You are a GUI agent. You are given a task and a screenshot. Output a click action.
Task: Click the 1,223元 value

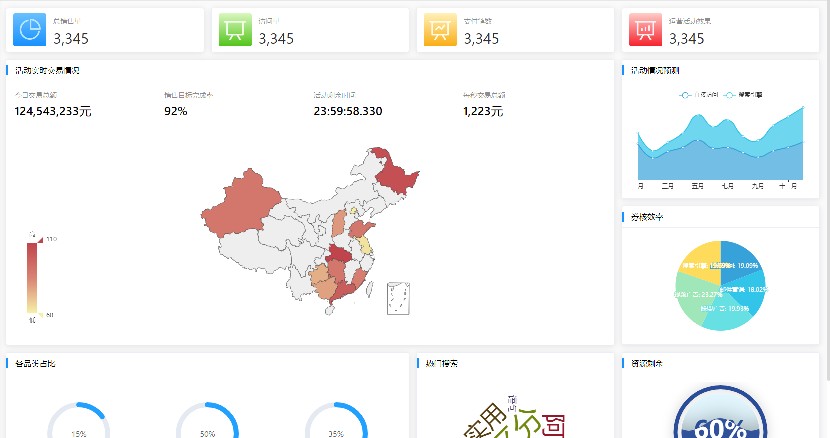pos(483,111)
